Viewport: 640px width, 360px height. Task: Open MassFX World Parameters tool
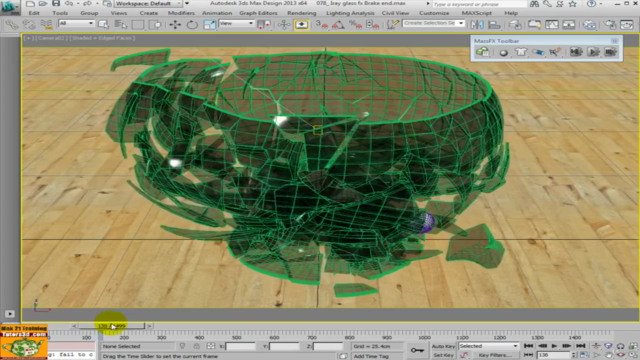click(x=482, y=52)
